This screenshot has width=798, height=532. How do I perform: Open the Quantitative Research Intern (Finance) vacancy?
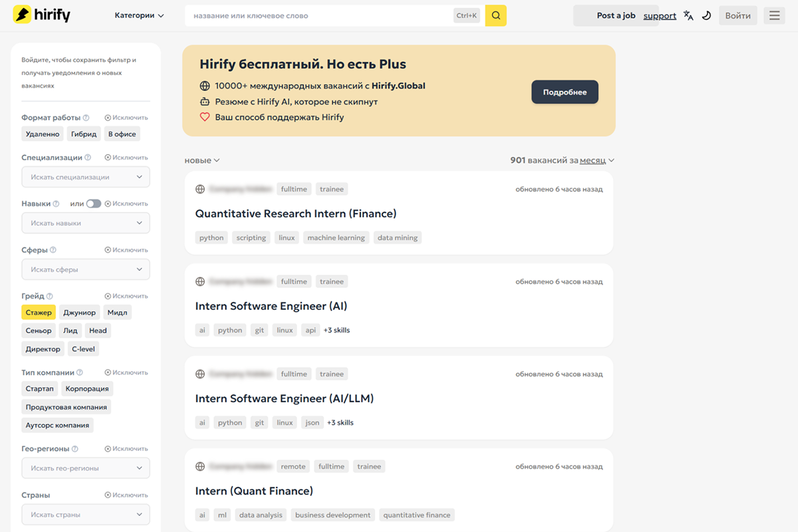pyautogui.click(x=296, y=213)
